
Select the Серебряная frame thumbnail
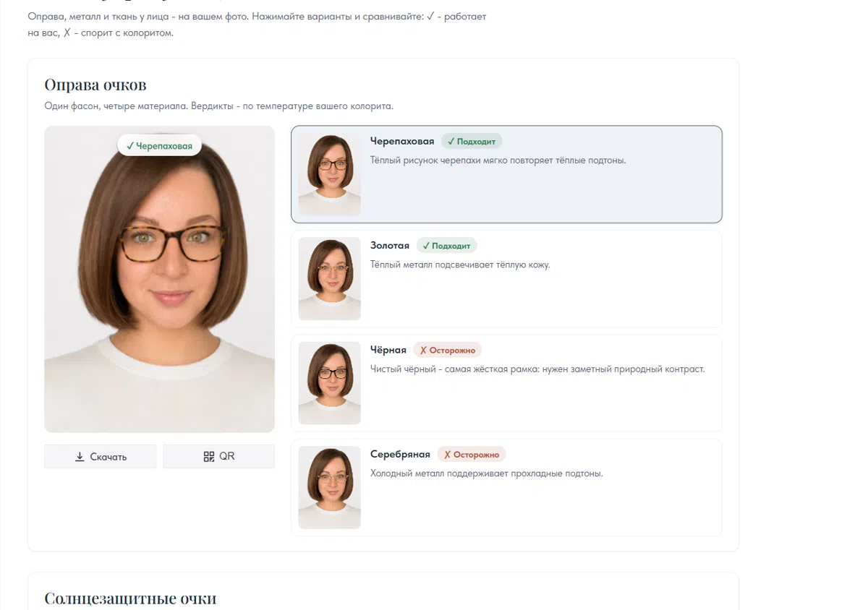(x=329, y=487)
